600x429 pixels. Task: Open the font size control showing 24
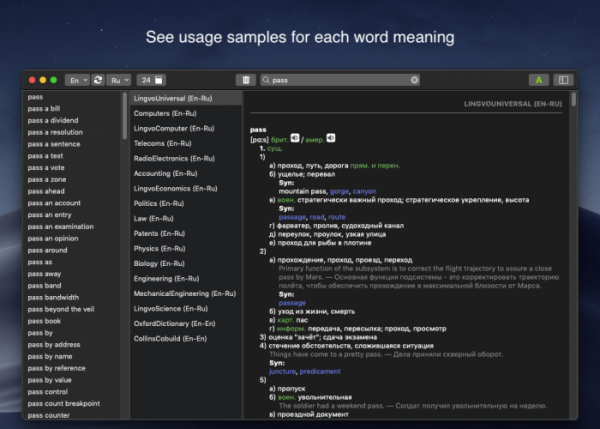[152, 80]
